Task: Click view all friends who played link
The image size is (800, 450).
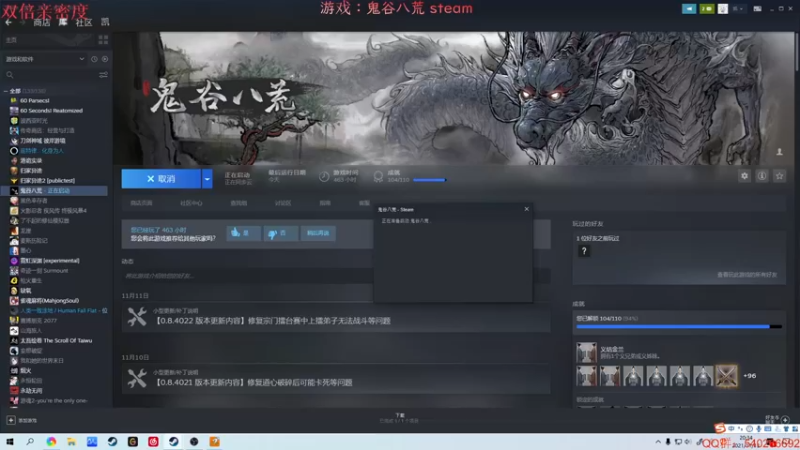Action: click(747, 275)
